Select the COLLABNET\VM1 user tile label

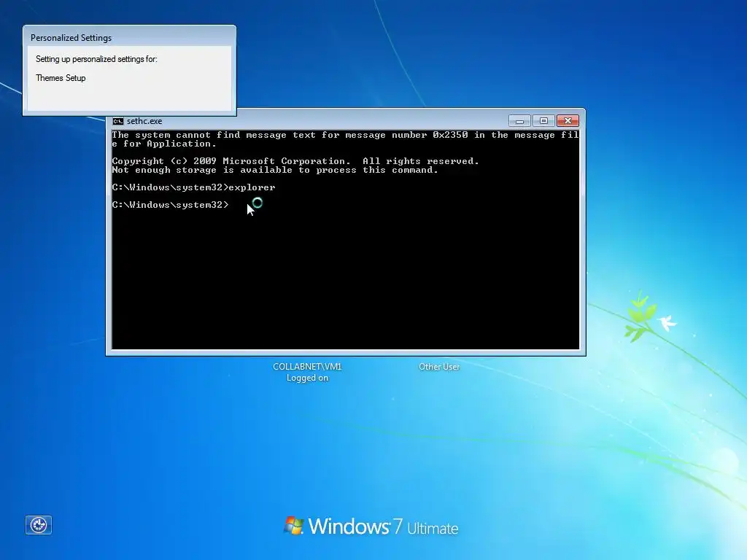(x=307, y=366)
